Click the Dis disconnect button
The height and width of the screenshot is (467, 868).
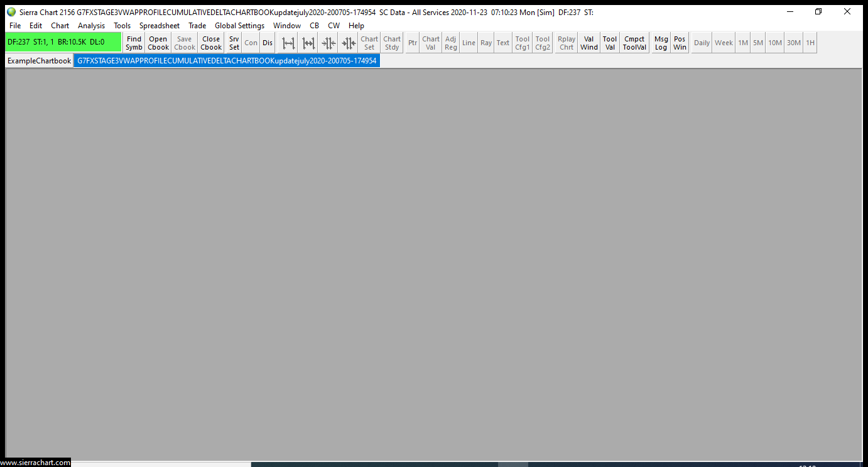click(268, 43)
